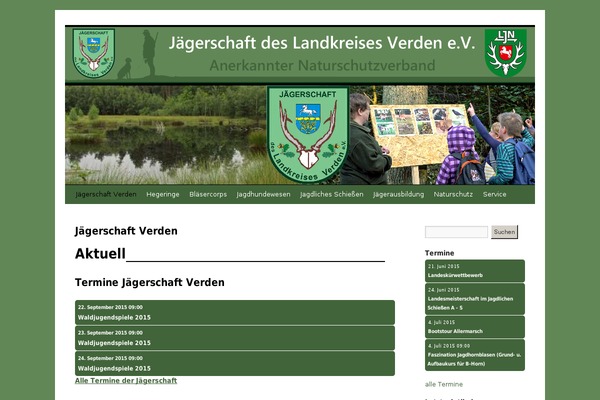Open the Service menu item
The image size is (600, 400).
pos(494,194)
